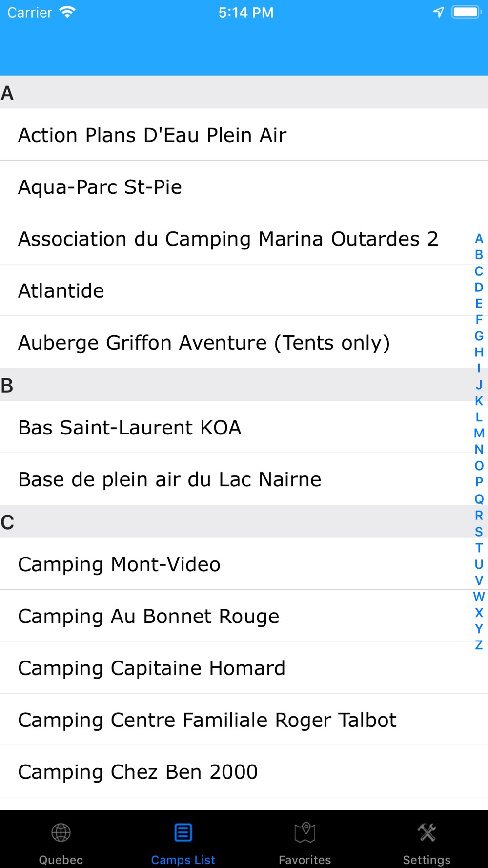Open Base de plein air du Lac Nairne
The width and height of the screenshot is (488, 868).
170,479
